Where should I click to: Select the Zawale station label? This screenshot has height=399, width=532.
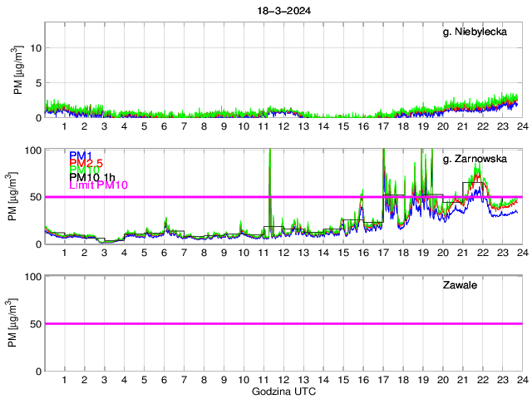click(460, 285)
